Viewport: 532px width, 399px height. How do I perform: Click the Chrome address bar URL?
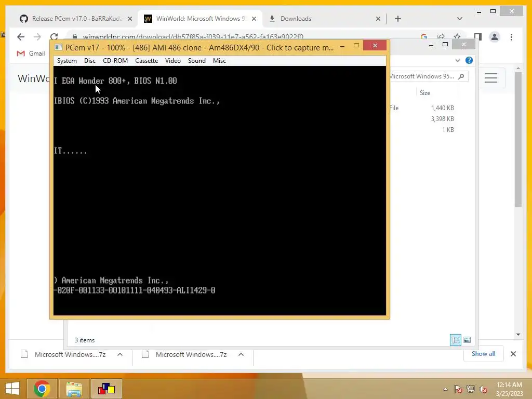[193, 37]
